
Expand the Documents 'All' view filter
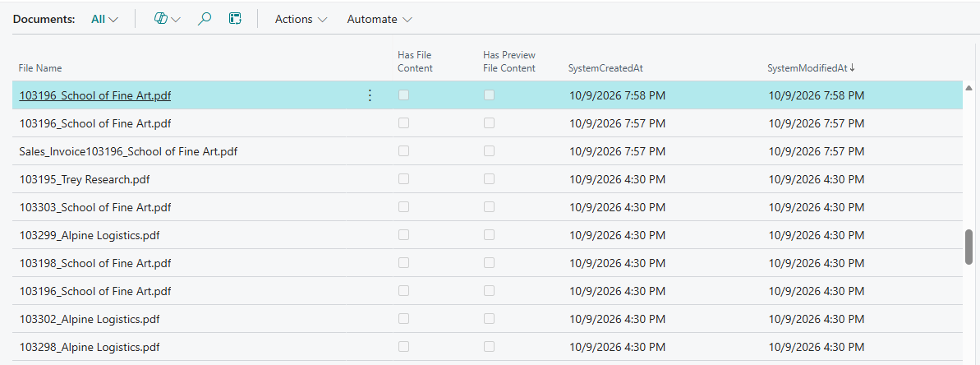104,20
